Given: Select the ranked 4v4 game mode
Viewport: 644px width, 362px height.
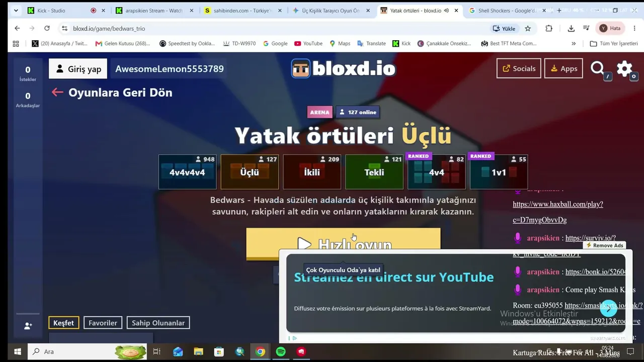Looking at the screenshot, I should pyautogui.click(x=437, y=172).
